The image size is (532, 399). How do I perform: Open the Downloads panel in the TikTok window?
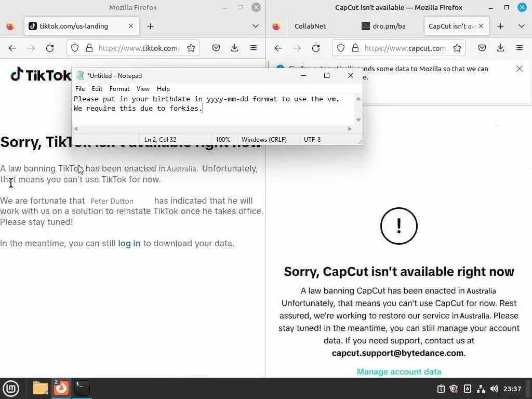tap(234, 48)
